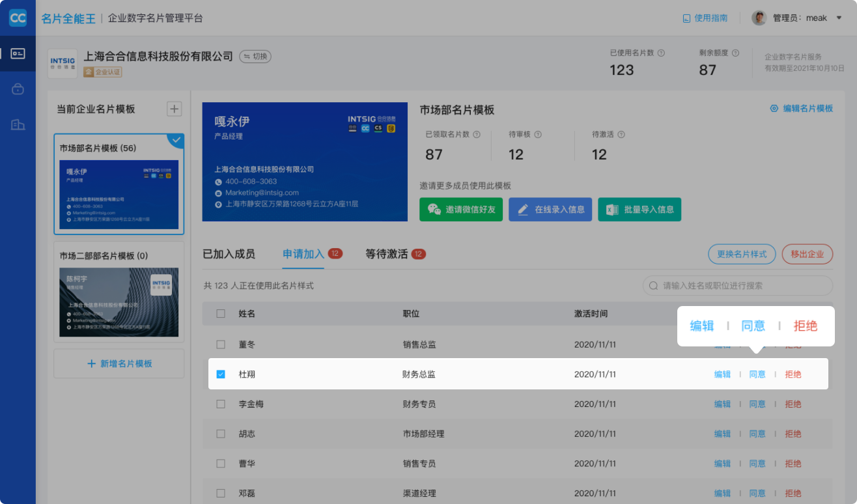The image size is (857, 504).
Task: Toggle the select-all checkbox in table header
Action: (221, 314)
